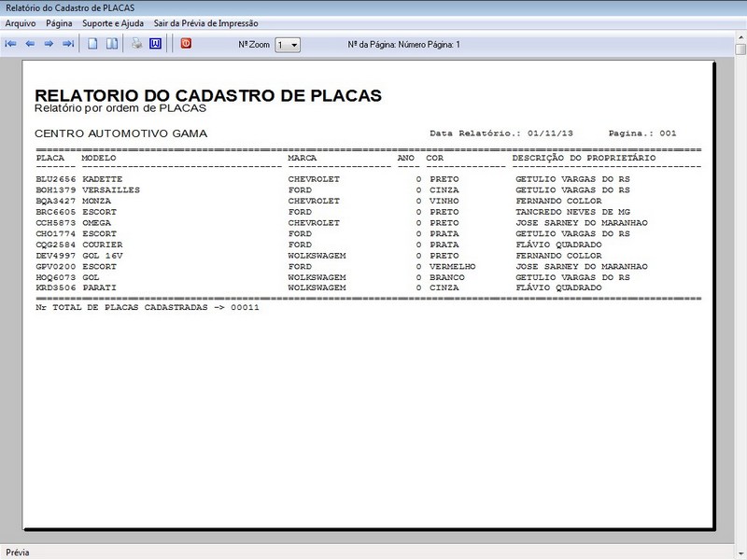Viewport: 747px width, 560px height.
Task: Click plate CQG2584
Action: click(56, 245)
